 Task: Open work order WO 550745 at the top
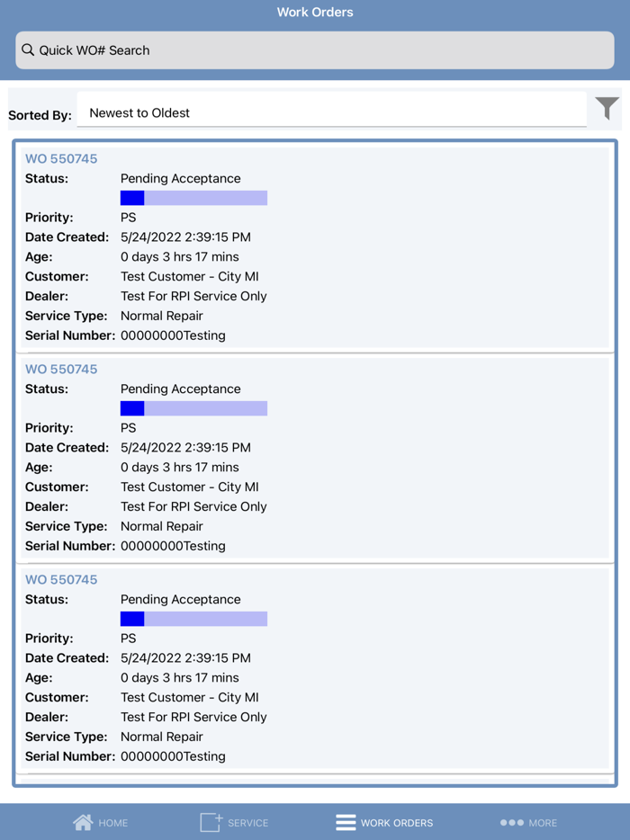pyautogui.click(x=61, y=158)
